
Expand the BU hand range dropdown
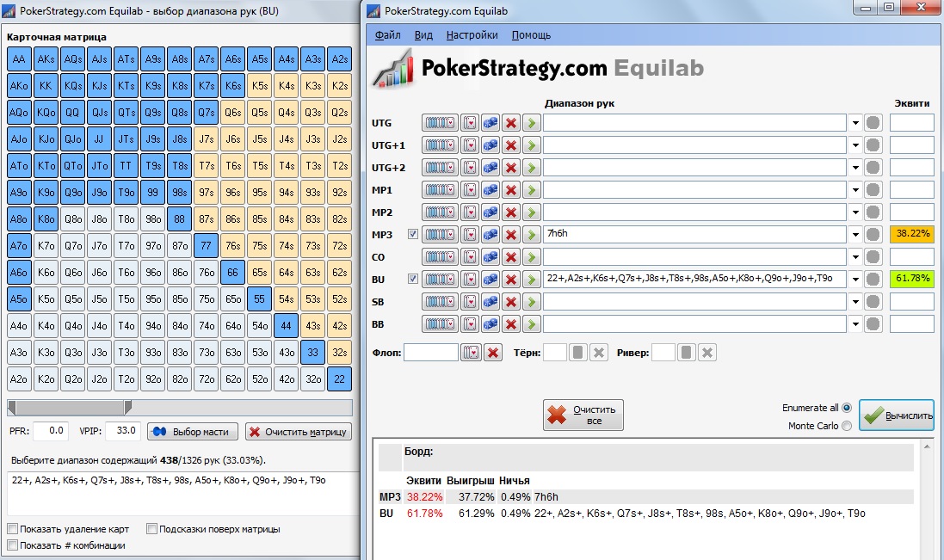click(855, 280)
